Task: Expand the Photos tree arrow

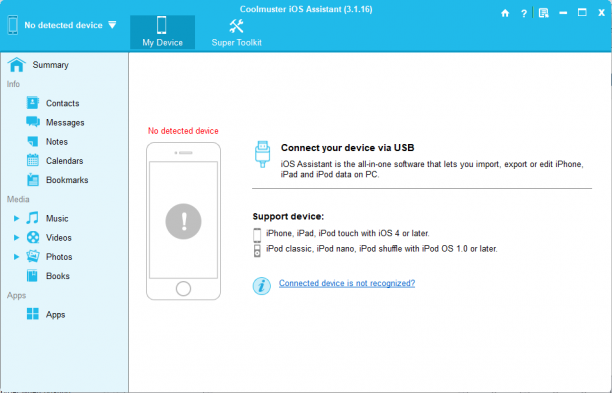Action: coord(16,256)
